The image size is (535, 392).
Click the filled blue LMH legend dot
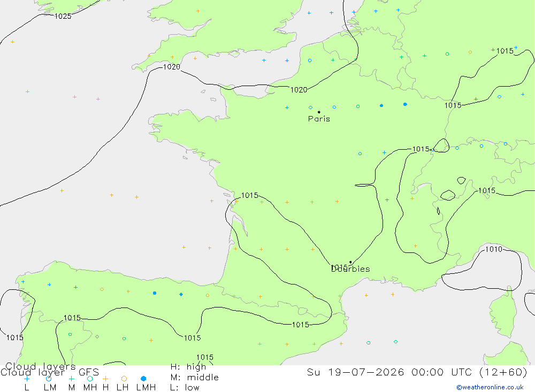click(x=143, y=379)
